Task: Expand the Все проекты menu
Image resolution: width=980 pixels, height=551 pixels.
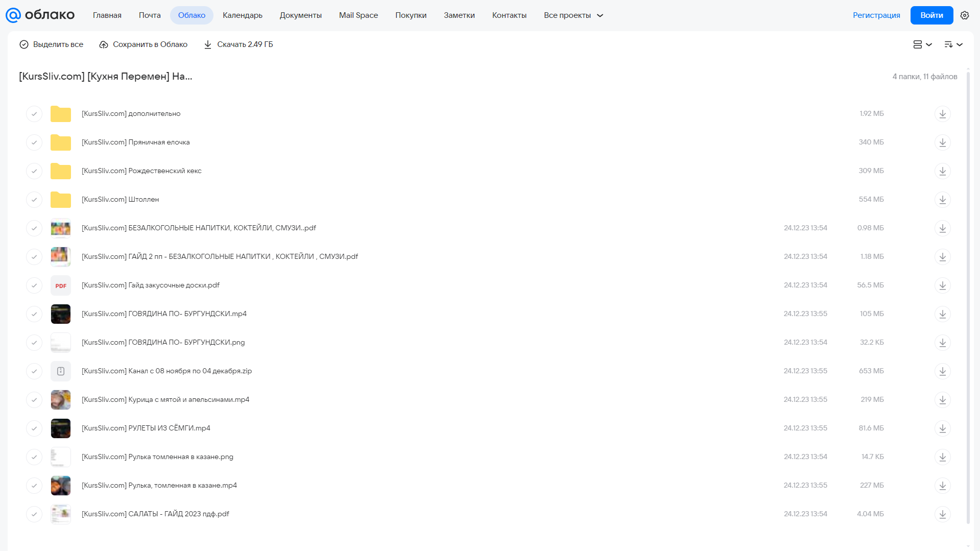Action: (573, 15)
